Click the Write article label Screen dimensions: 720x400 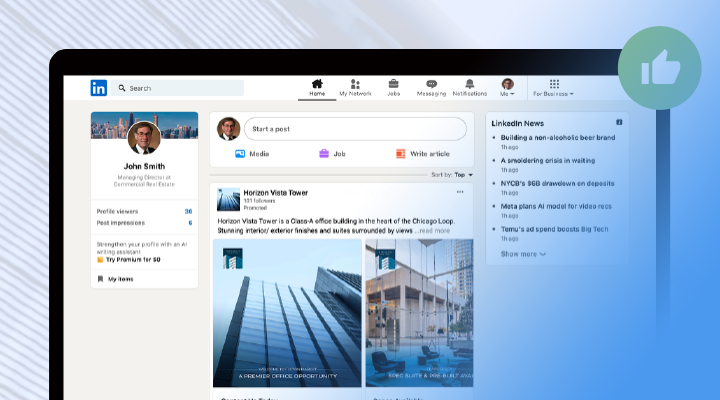(x=430, y=154)
